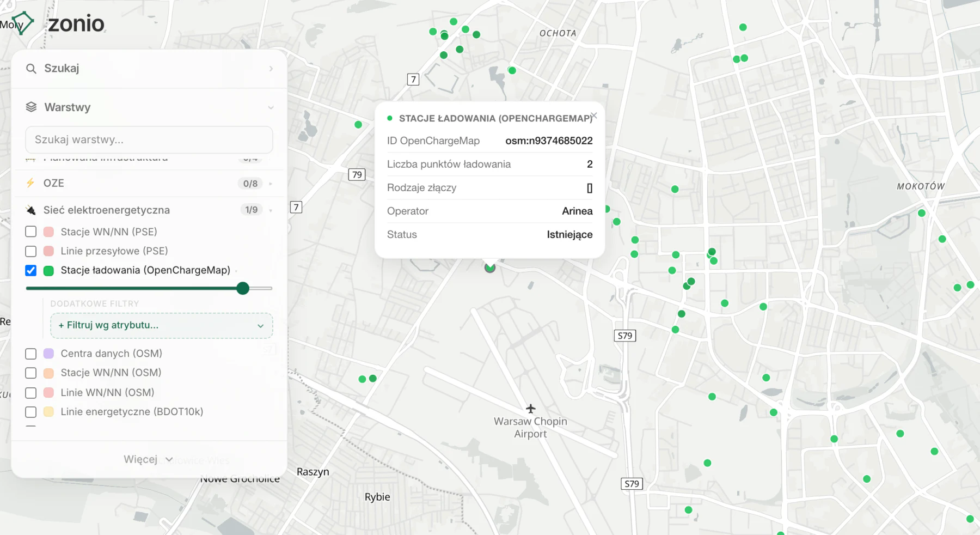Uncheck Stacje ładowania (OpenChargeMap) layer
The image size is (980, 535).
(31, 270)
